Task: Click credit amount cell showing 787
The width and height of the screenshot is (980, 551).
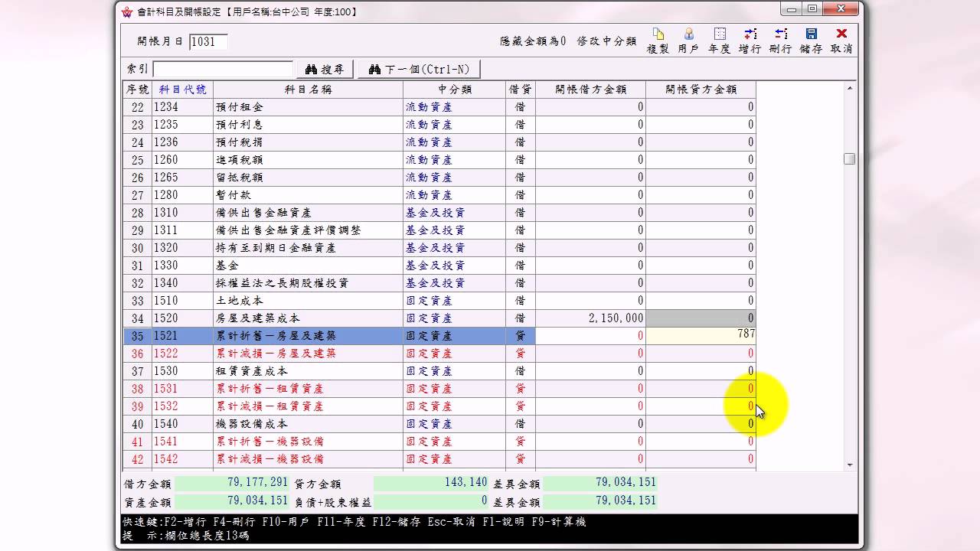Action: (701, 336)
